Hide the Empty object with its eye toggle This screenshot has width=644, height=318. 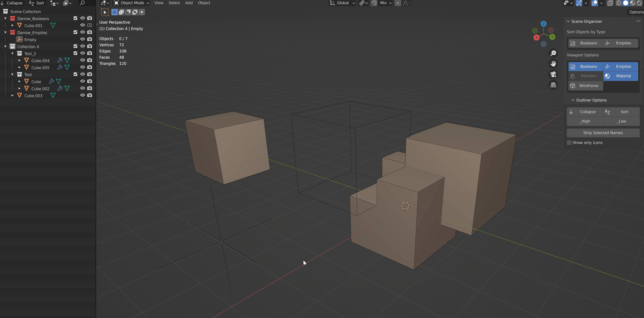(82, 39)
